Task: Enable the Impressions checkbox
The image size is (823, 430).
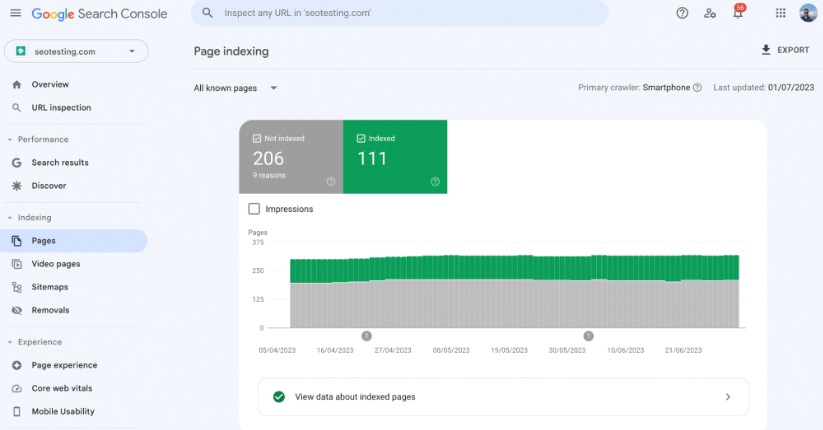Action: click(254, 209)
